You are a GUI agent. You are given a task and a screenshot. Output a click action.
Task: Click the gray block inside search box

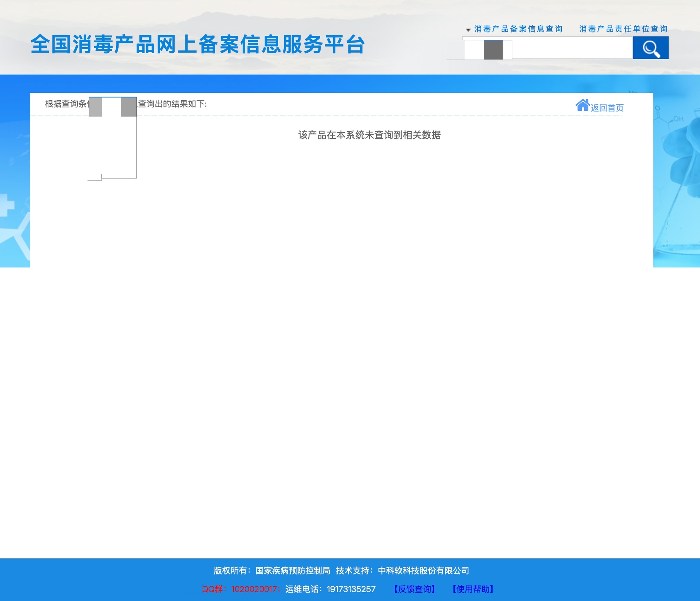coord(493,49)
